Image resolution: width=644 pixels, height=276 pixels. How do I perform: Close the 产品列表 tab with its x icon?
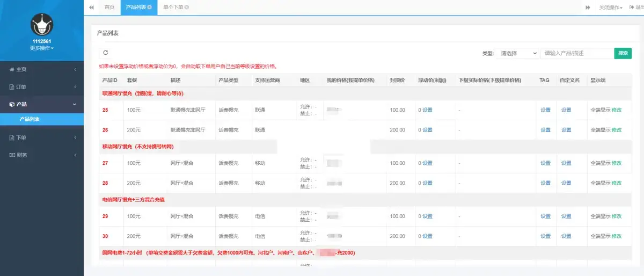[150, 7]
